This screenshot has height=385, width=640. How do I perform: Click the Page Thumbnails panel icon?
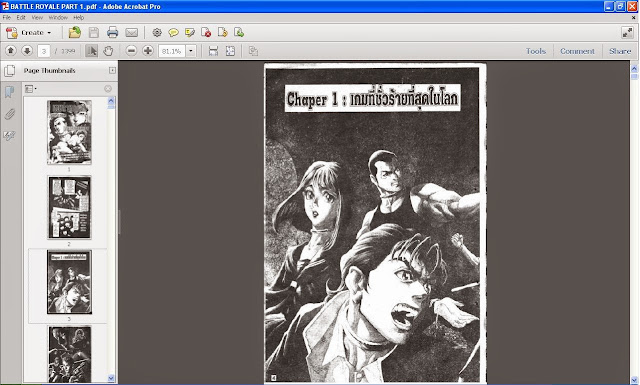click(10, 71)
